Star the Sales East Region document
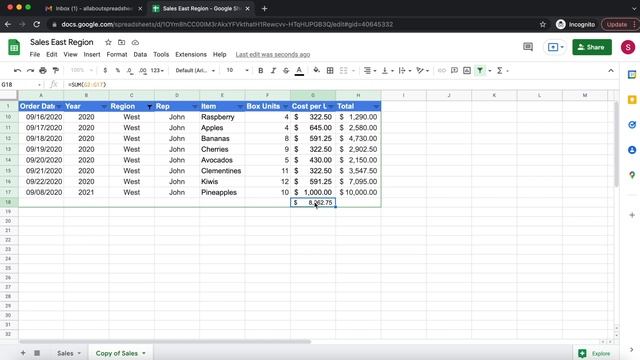640x360 pixels. [x=108, y=42]
